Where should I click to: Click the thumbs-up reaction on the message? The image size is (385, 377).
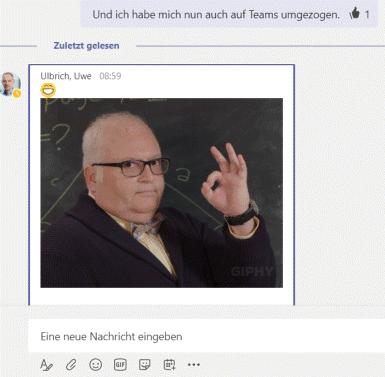point(355,14)
